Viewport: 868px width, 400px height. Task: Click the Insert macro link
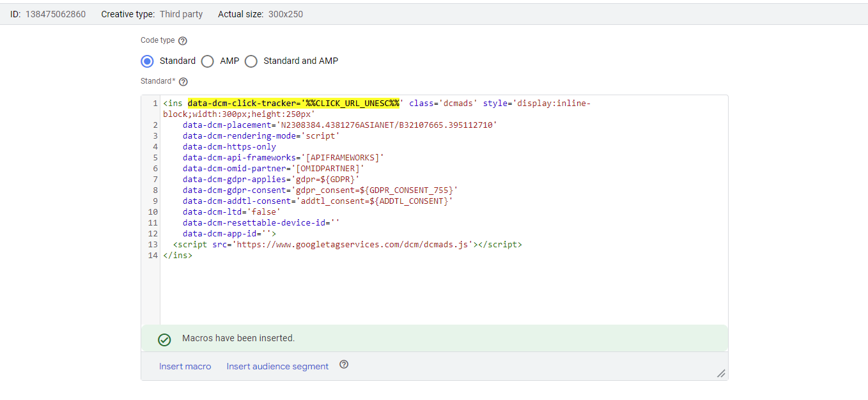185,365
